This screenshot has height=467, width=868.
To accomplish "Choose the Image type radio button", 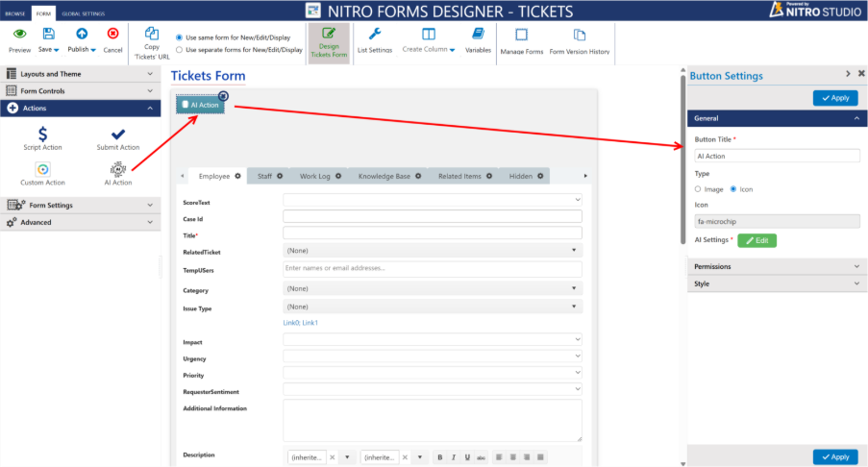I will (x=699, y=189).
